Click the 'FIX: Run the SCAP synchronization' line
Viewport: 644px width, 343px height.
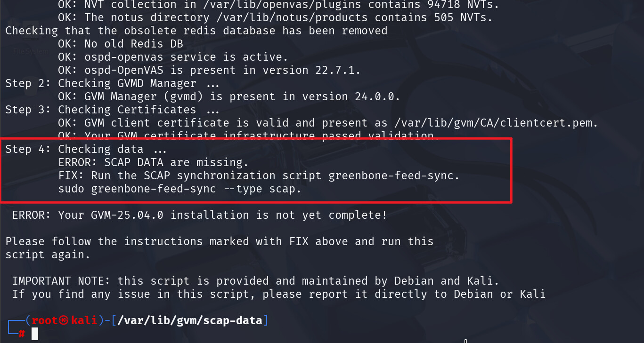[259, 176]
